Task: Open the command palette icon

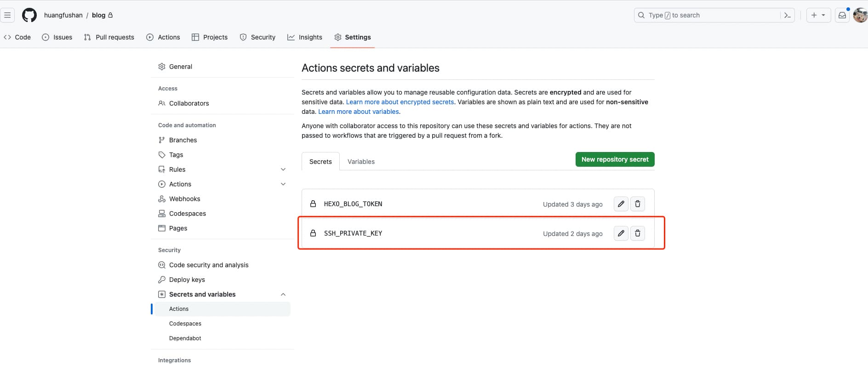Action: pos(788,15)
